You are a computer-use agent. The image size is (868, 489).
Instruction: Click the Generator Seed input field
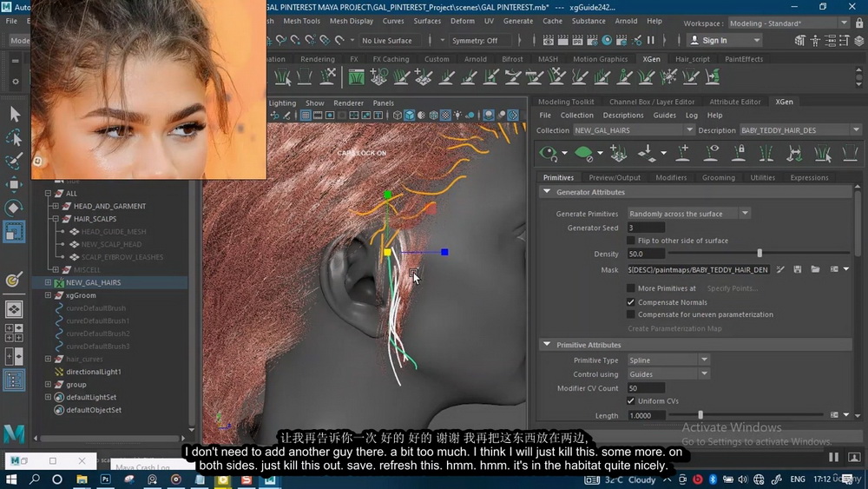click(646, 228)
